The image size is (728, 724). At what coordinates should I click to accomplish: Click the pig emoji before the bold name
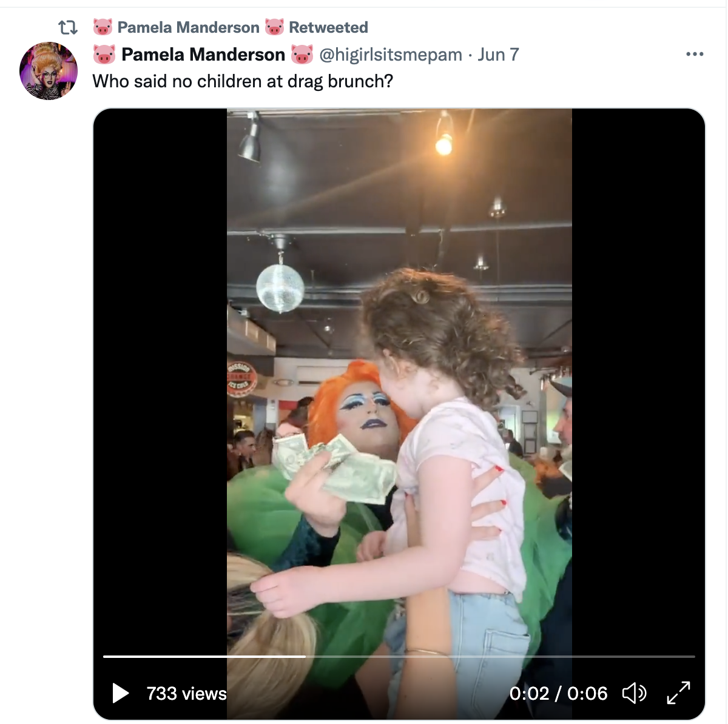(104, 55)
